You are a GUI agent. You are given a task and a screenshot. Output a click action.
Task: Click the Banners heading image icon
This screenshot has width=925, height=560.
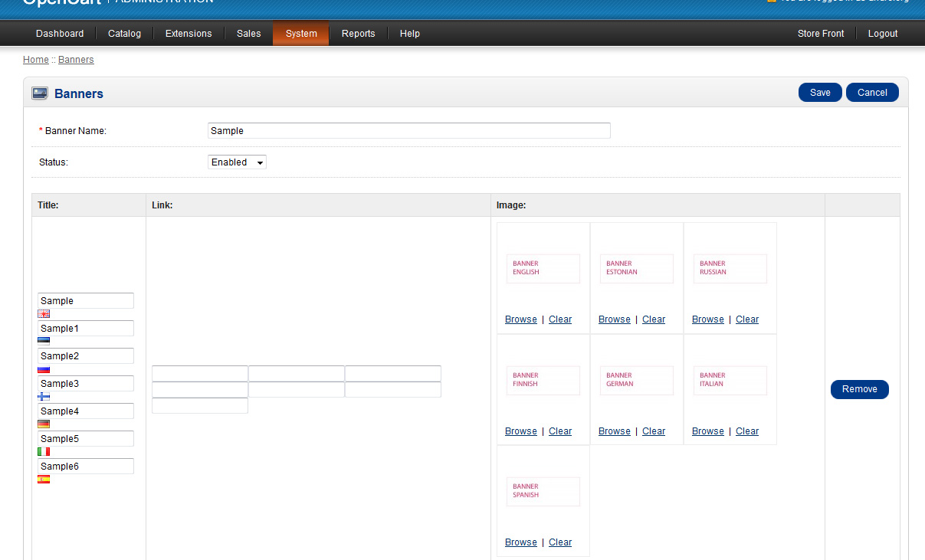[40, 93]
